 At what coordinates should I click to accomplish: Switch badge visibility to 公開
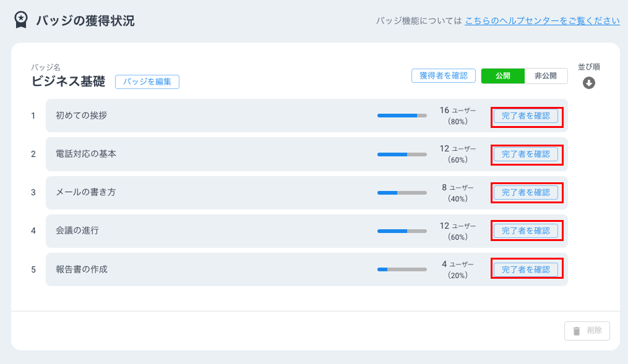(x=502, y=76)
